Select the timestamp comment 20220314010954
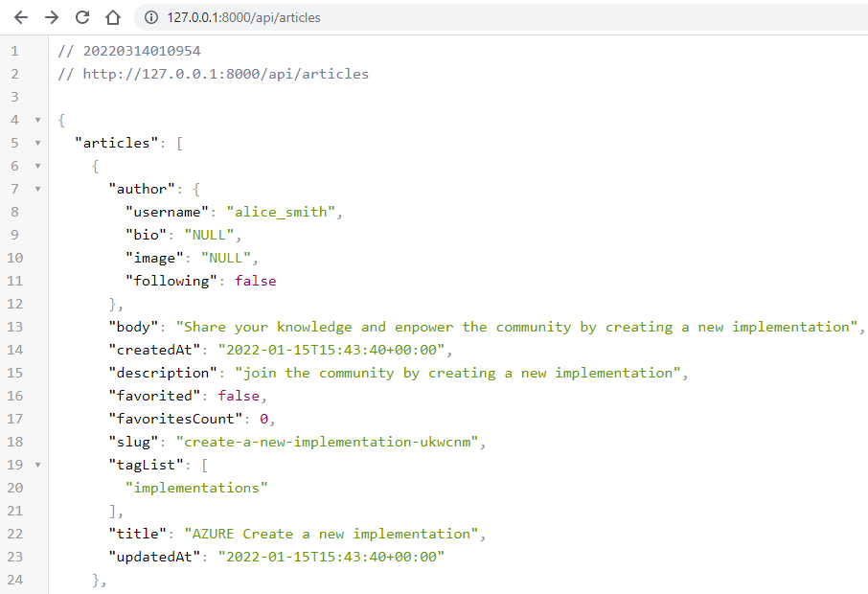The height and width of the screenshot is (594, 868). point(142,51)
